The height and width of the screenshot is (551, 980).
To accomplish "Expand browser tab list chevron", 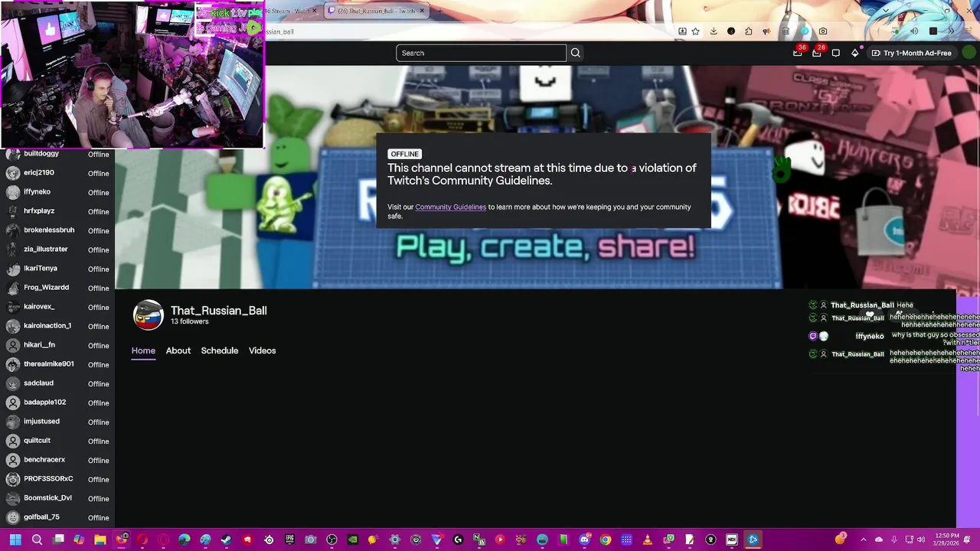I will coord(886,11).
